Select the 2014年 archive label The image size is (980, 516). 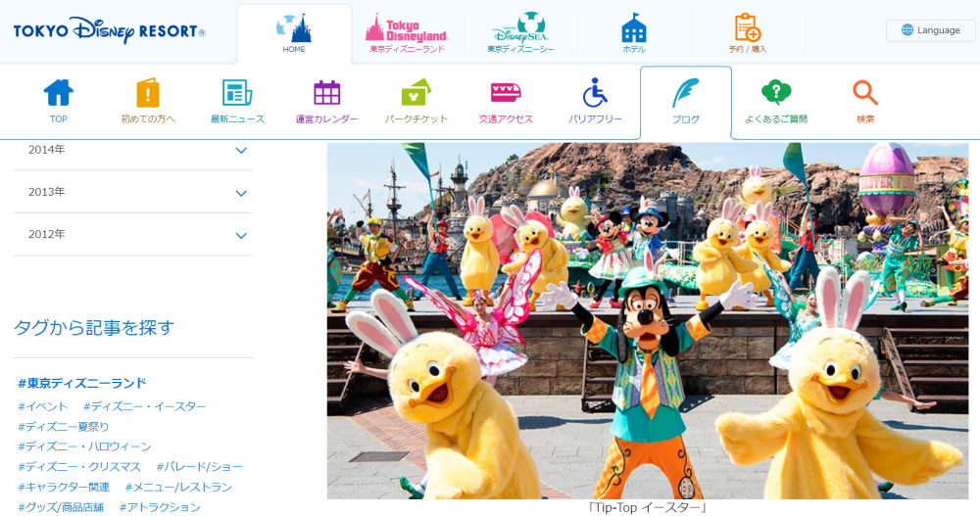pos(47,149)
